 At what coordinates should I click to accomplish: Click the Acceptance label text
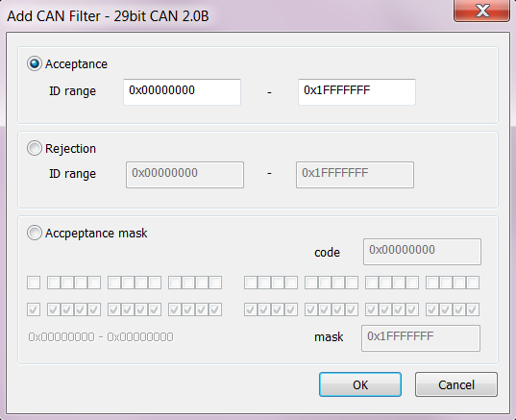76,64
